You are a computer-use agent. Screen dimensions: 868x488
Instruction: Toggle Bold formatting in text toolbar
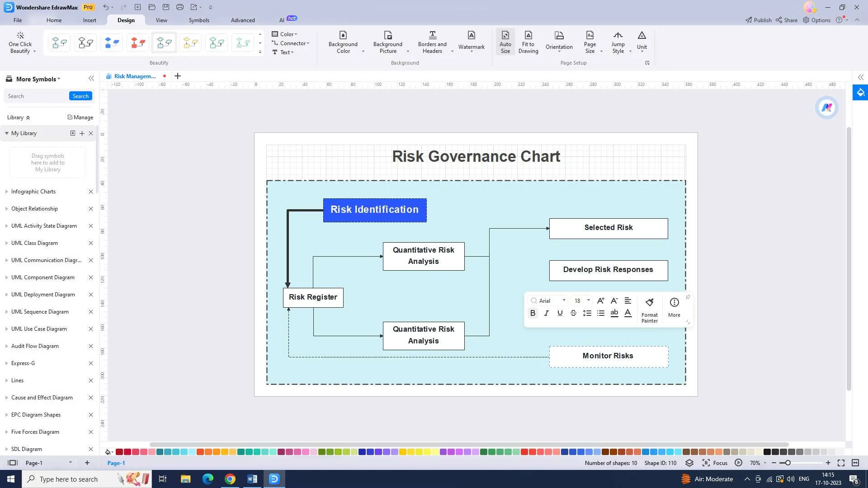pyautogui.click(x=533, y=313)
